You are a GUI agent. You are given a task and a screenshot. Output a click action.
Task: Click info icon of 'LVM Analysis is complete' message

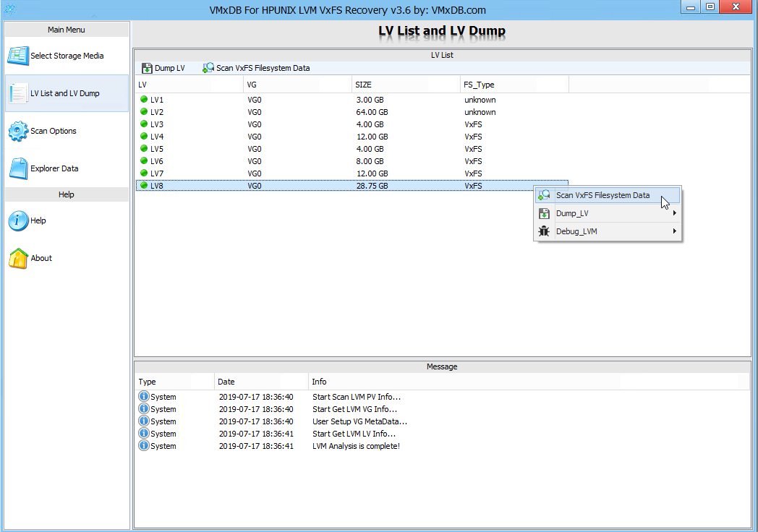pos(144,445)
